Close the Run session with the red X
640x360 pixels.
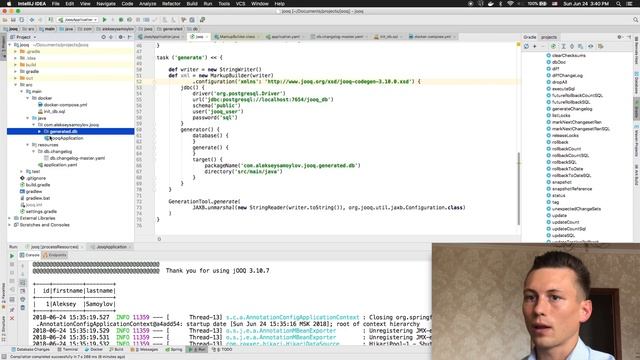[x=12, y=318]
